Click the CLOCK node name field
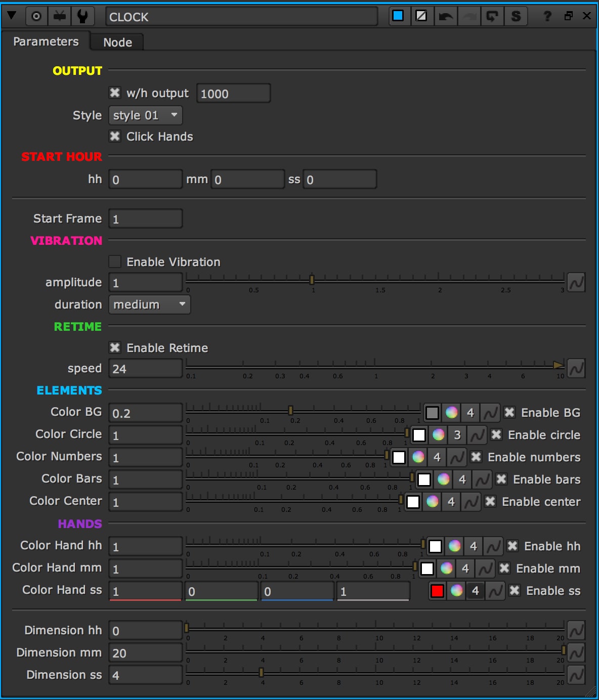The image size is (599, 700). 241,17
